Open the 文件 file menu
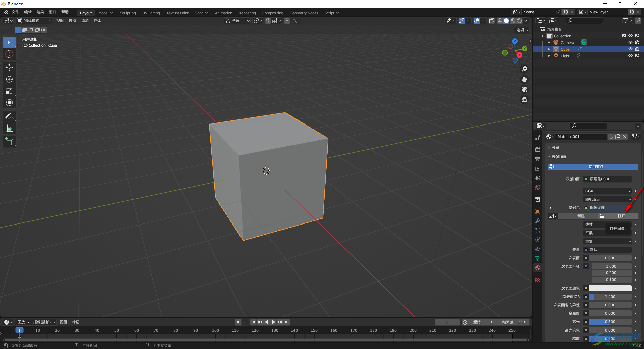 point(15,12)
